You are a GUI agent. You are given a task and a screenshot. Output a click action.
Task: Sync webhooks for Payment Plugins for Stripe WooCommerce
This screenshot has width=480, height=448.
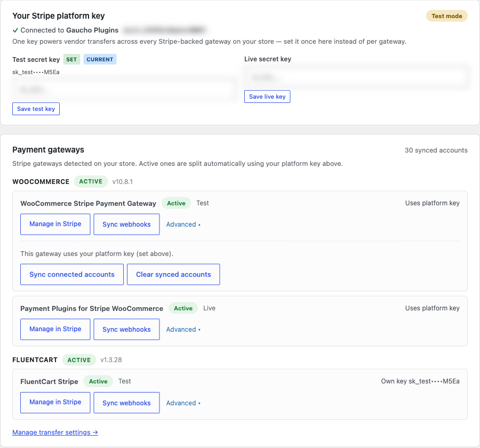click(126, 329)
